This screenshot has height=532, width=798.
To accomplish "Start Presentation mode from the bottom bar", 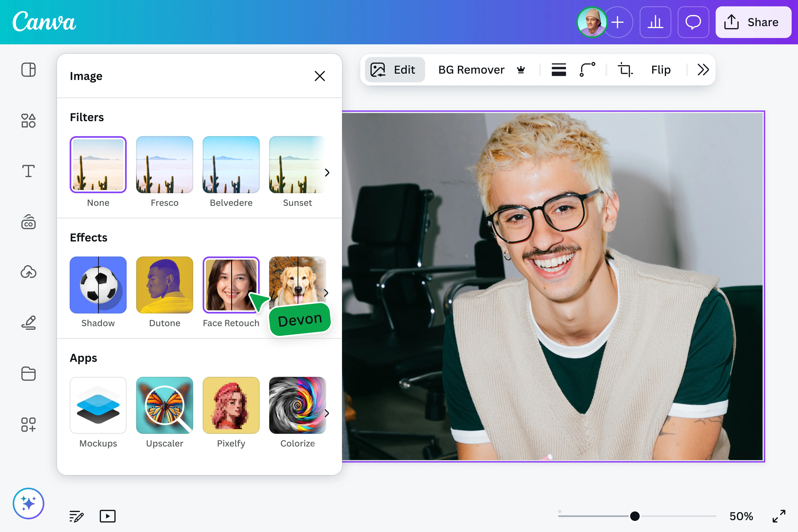I will click(x=107, y=516).
